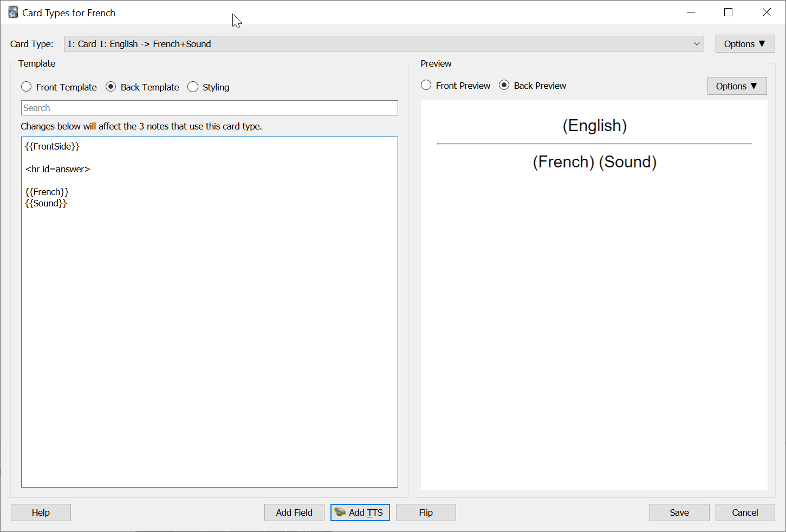Click the speaker icon on the Add TTS button
Image resolution: width=786 pixels, height=532 pixels.
340,512
